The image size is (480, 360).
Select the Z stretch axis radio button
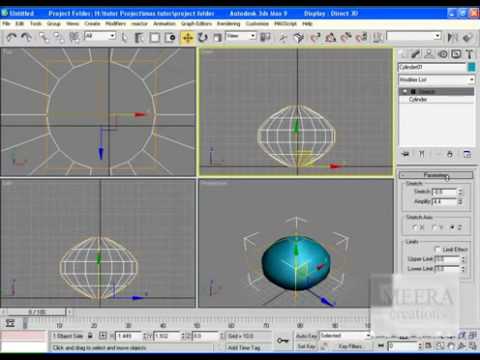click(452, 227)
